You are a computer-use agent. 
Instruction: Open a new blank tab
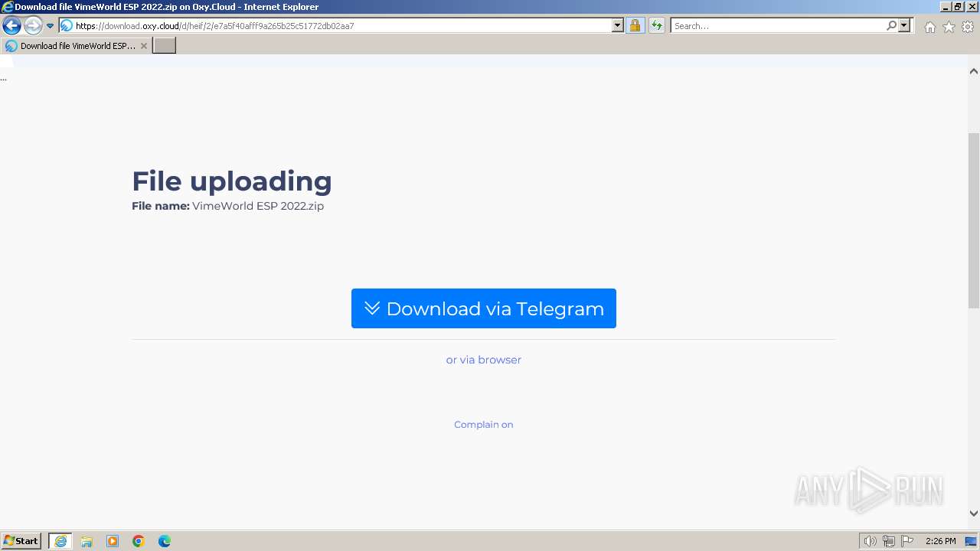(165, 46)
